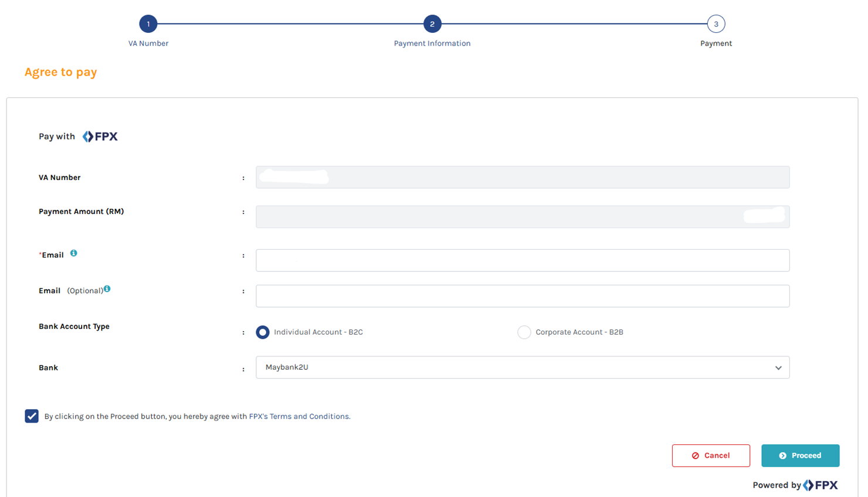Uncheck the agree with terms checkbox
This screenshot has height=497, width=868.
32,416
